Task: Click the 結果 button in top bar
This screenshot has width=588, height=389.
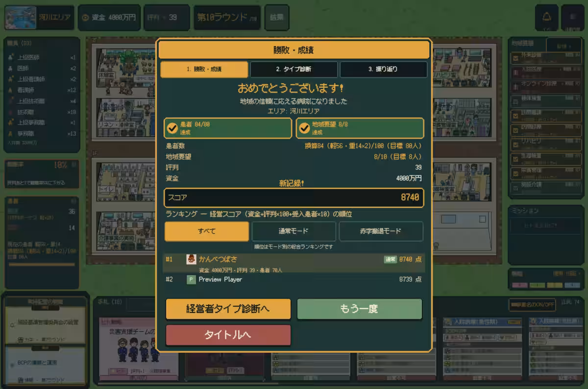Action: click(277, 17)
